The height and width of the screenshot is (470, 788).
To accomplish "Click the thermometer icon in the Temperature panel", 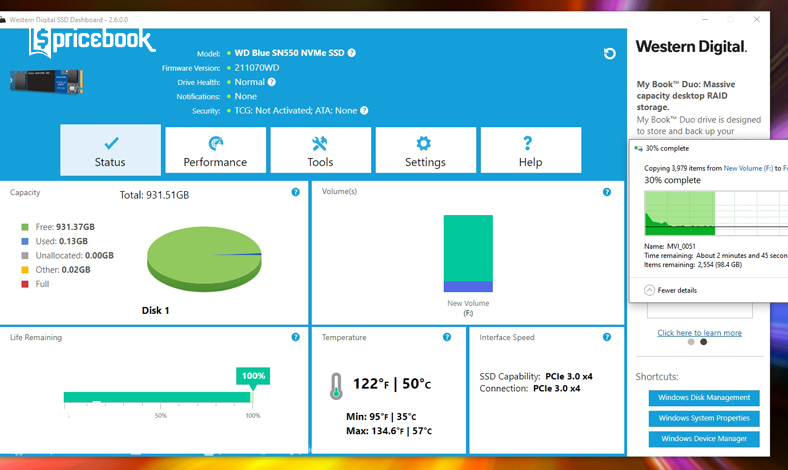I will 336,386.
